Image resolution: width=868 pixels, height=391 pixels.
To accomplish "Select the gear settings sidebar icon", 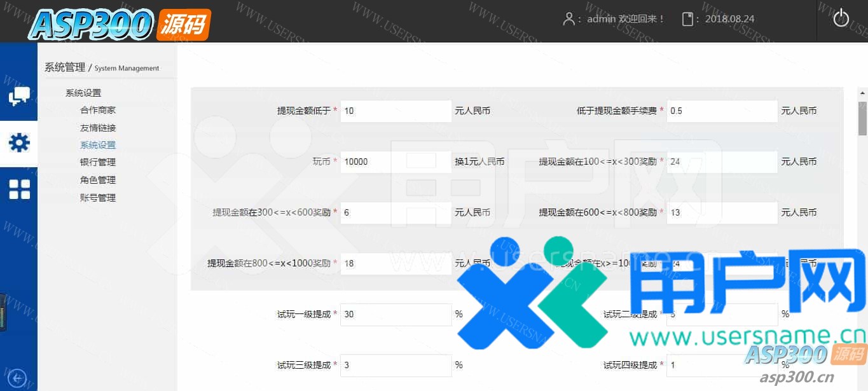I will [18, 143].
